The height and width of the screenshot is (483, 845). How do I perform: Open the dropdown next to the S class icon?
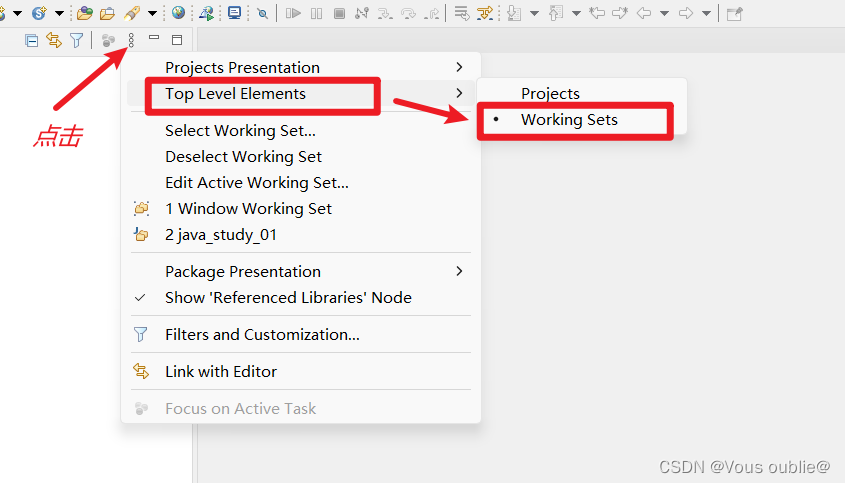coord(59,13)
